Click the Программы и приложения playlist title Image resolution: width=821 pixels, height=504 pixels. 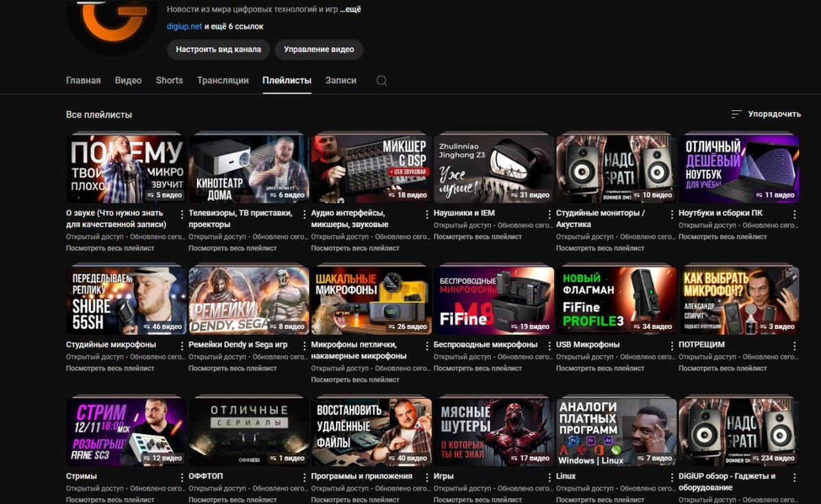click(362, 476)
